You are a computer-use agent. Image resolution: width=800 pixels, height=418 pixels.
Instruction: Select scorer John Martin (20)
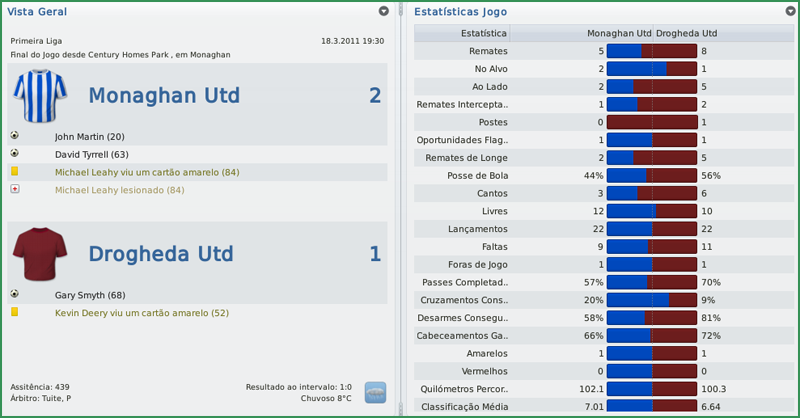pyautogui.click(x=90, y=136)
